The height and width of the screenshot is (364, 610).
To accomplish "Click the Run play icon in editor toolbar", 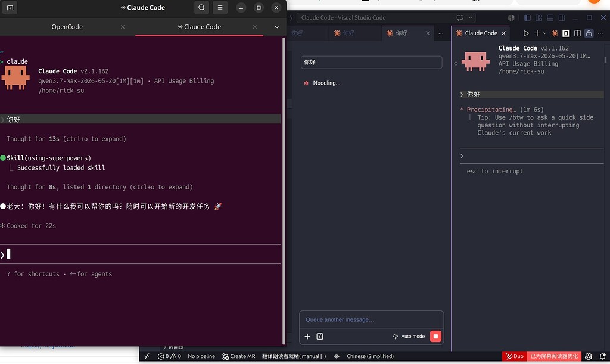I will click(x=526, y=33).
